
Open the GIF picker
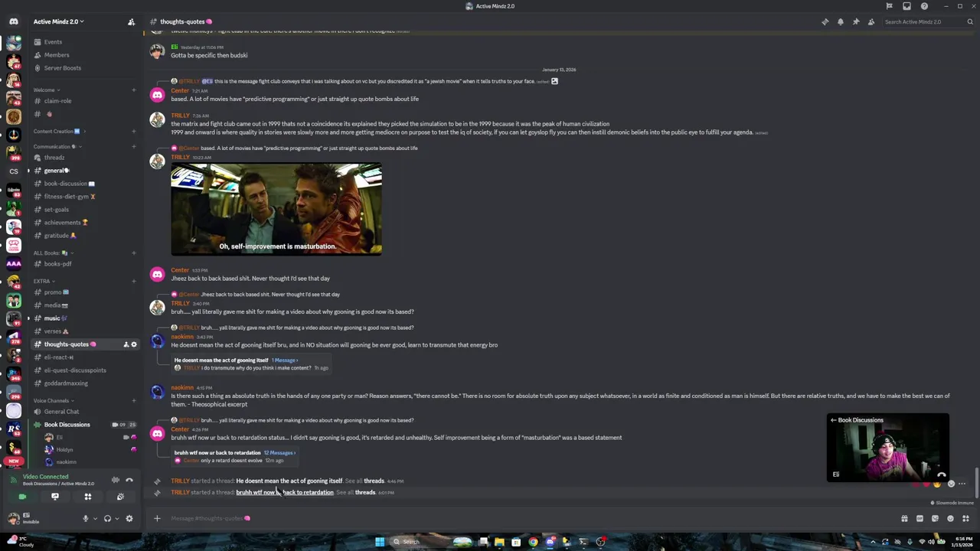(x=920, y=518)
